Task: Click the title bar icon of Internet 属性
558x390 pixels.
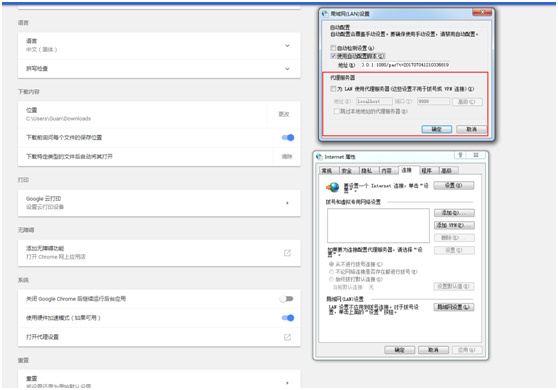Action: point(319,157)
